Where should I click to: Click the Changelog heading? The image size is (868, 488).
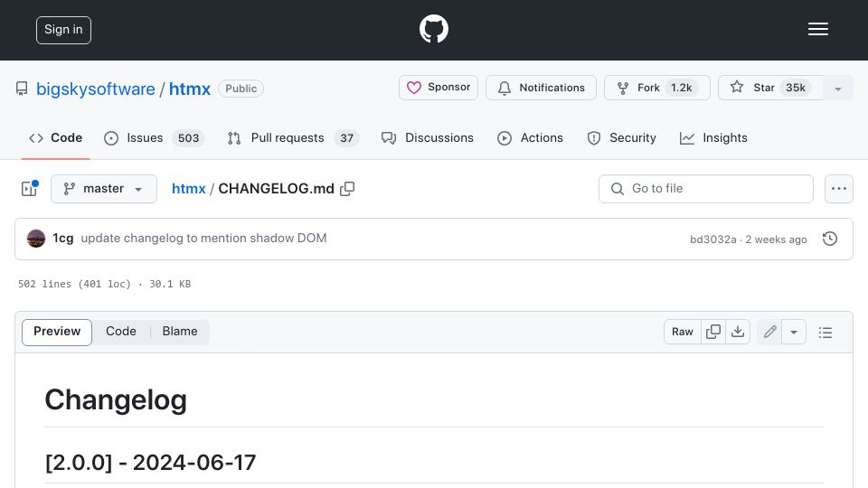point(116,400)
